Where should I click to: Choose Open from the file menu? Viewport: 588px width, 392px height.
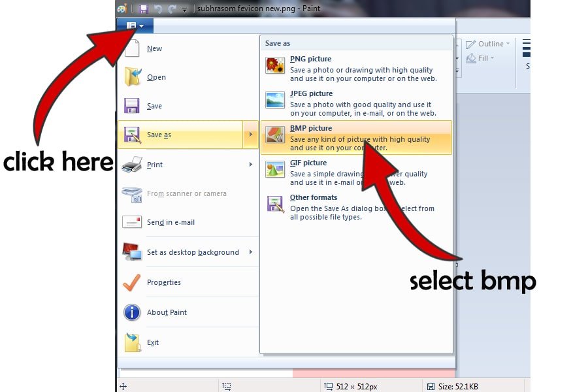coord(188,77)
